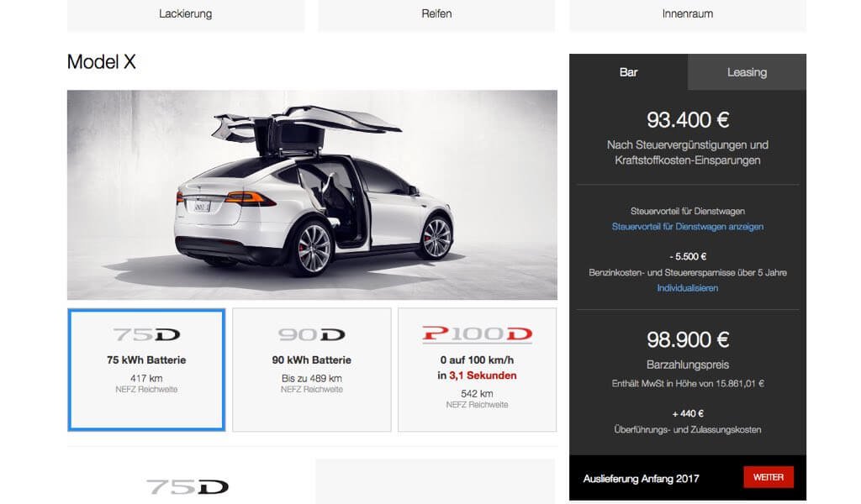861x504 pixels.
Task: Click the red P100D logo badge
Action: (x=478, y=334)
